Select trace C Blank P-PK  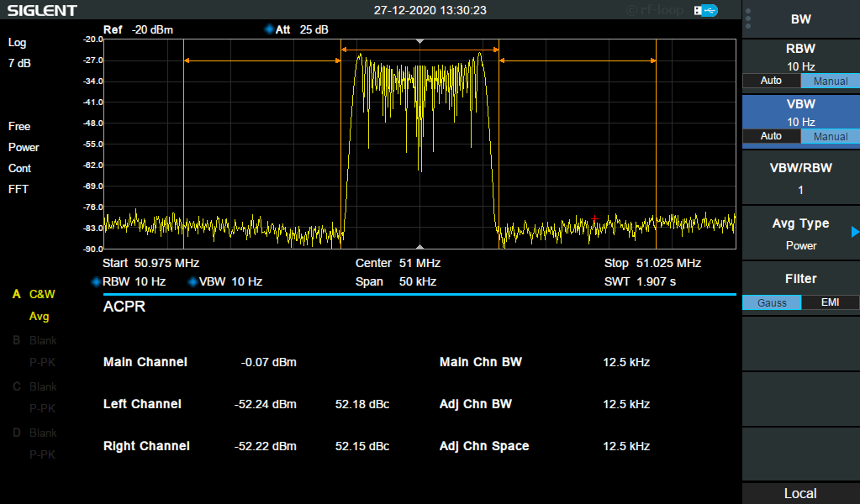click(x=34, y=397)
